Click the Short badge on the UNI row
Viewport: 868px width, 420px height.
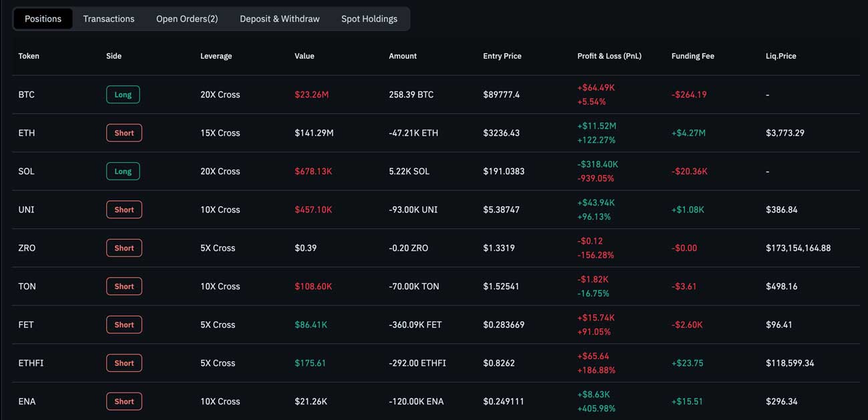coord(124,209)
